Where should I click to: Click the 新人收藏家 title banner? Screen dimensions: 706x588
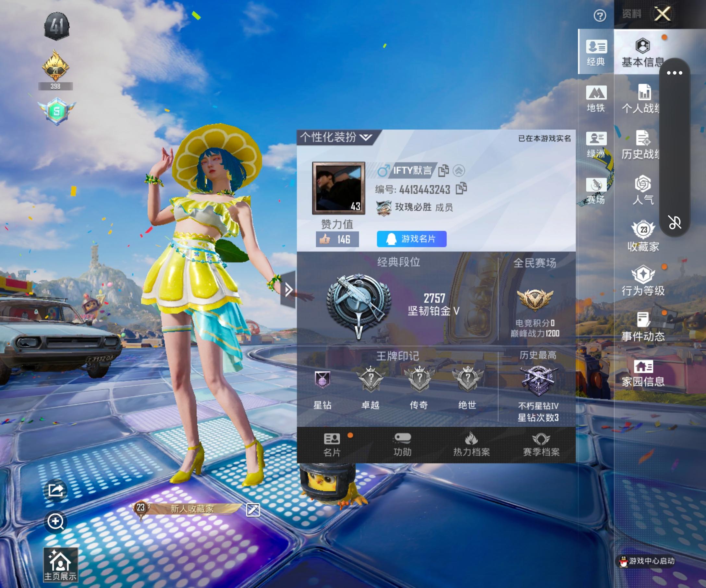187,509
